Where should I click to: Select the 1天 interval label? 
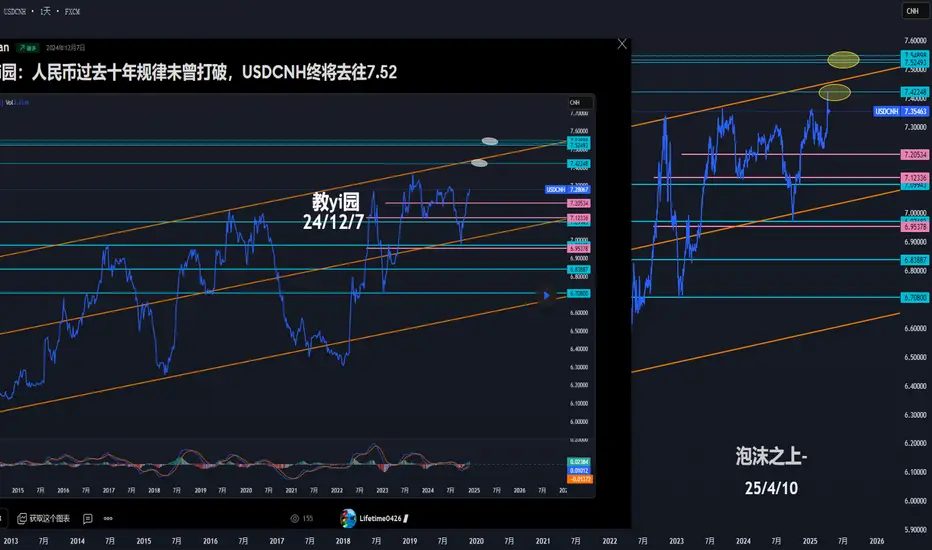[46, 11]
